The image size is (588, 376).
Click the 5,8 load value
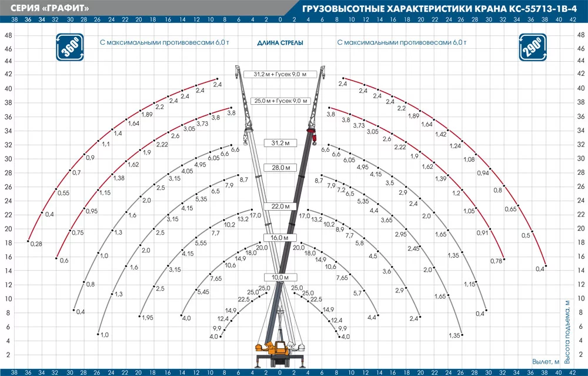pyautogui.click(x=359, y=243)
